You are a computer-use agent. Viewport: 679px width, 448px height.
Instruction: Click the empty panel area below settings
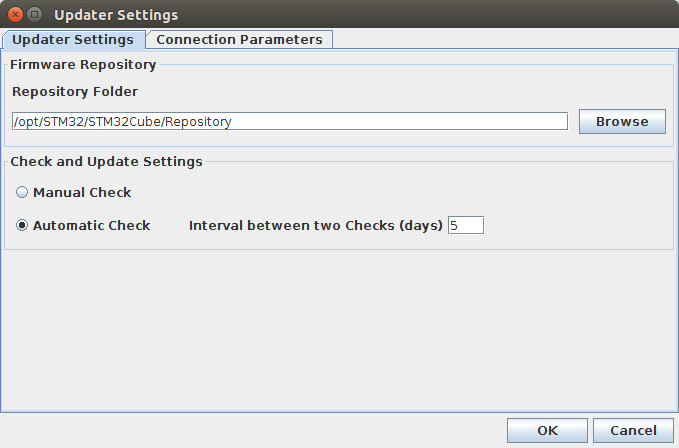tap(339, 330)
